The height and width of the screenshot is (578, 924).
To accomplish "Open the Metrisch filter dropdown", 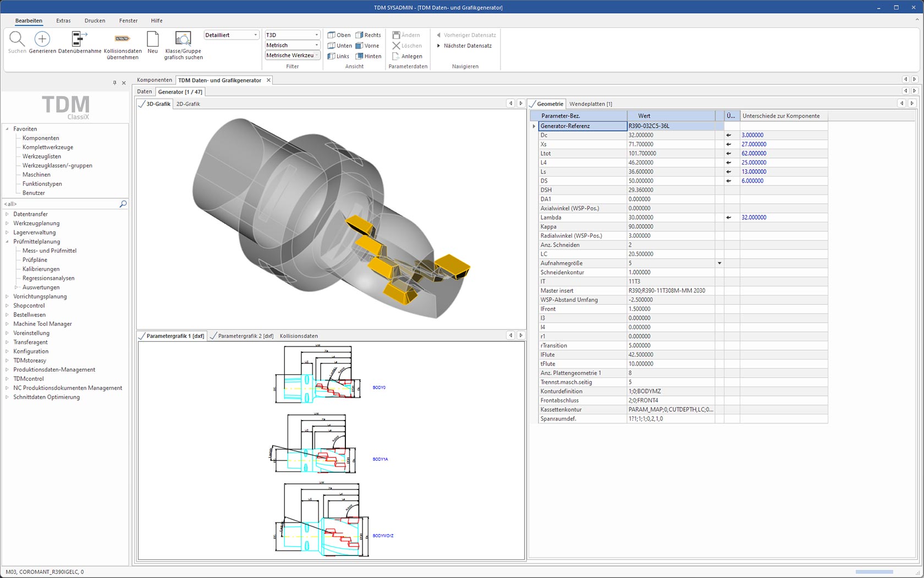I will tap(317, 45).
